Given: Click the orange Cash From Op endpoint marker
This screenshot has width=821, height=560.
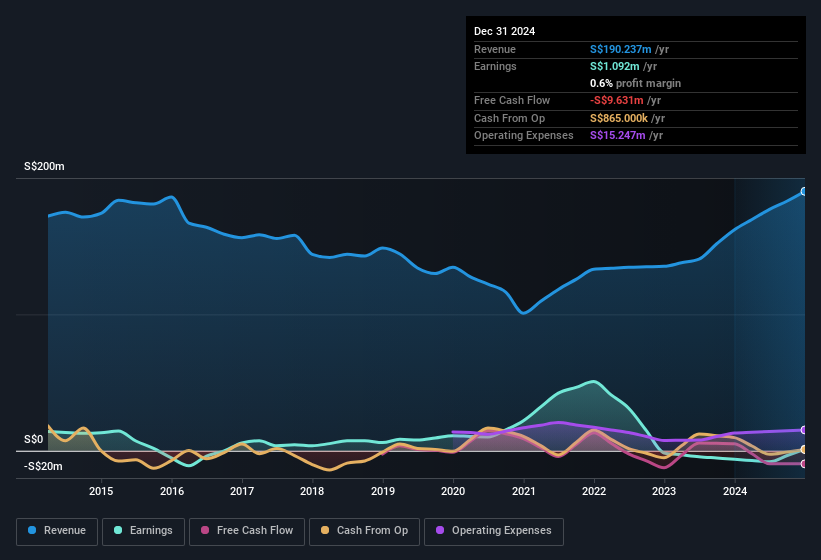Looking at the screenshot, I should (x=803, y=450).
